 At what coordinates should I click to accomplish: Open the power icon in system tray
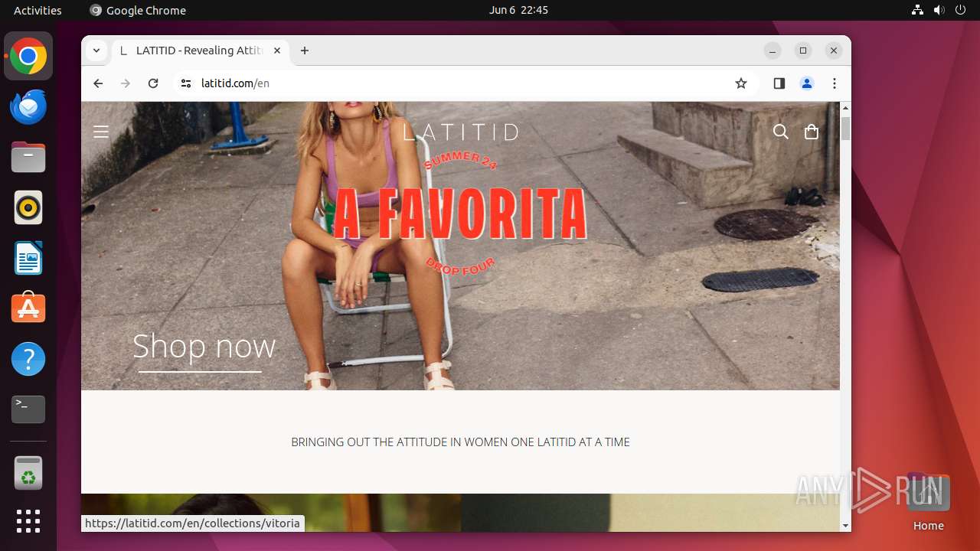961,10
